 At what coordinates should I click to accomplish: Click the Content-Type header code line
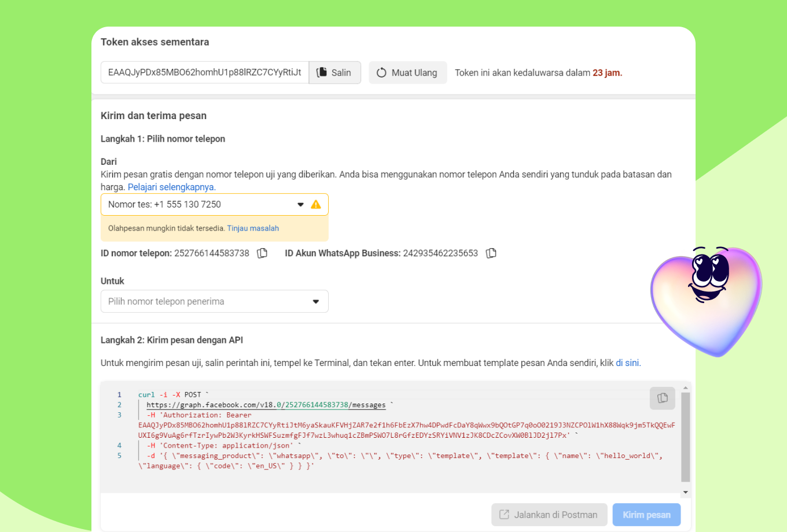pos(225,445)
